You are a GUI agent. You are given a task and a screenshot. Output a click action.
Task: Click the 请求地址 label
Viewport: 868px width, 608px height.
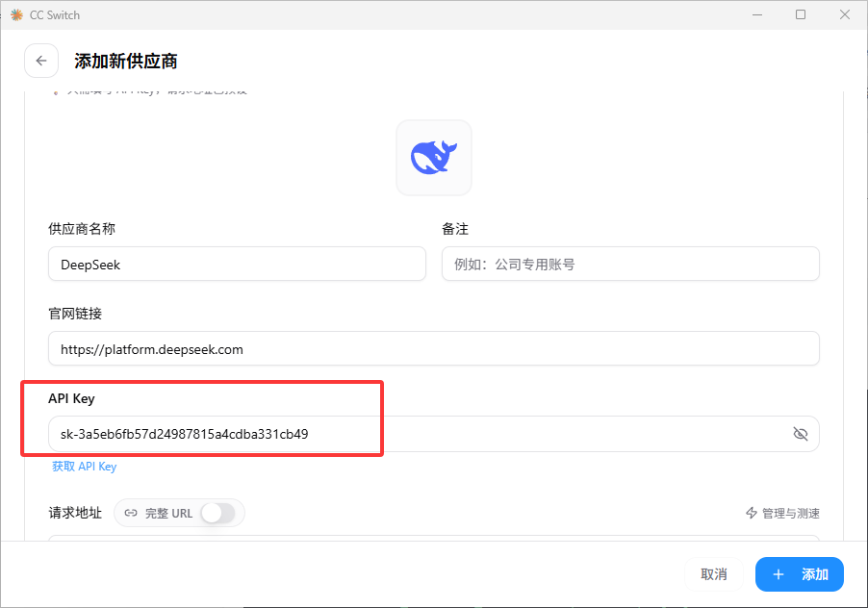(75, 513)
